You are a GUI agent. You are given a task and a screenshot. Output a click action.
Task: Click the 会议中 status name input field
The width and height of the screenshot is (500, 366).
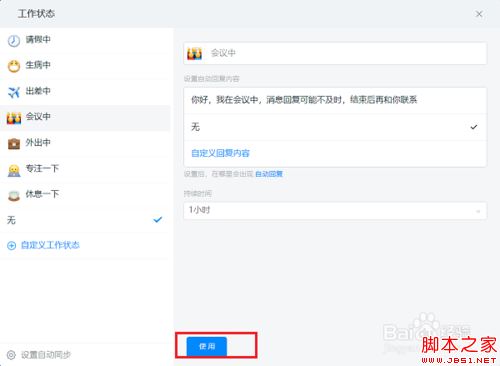click(x=335, y=53)
